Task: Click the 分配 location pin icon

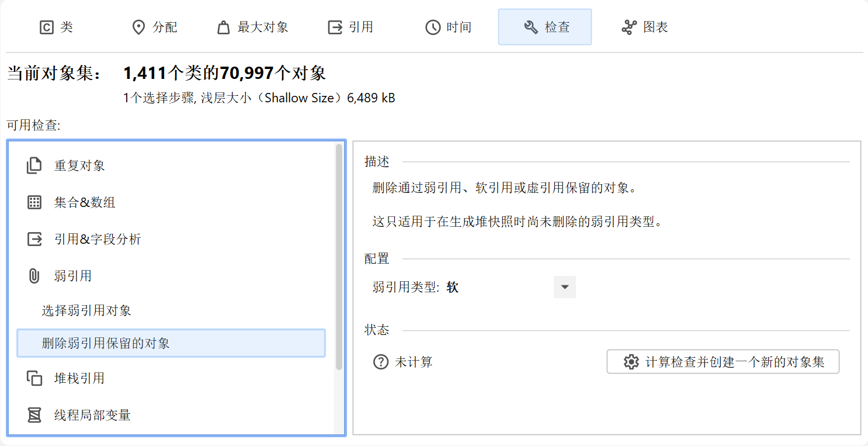Action: point(138,27)
